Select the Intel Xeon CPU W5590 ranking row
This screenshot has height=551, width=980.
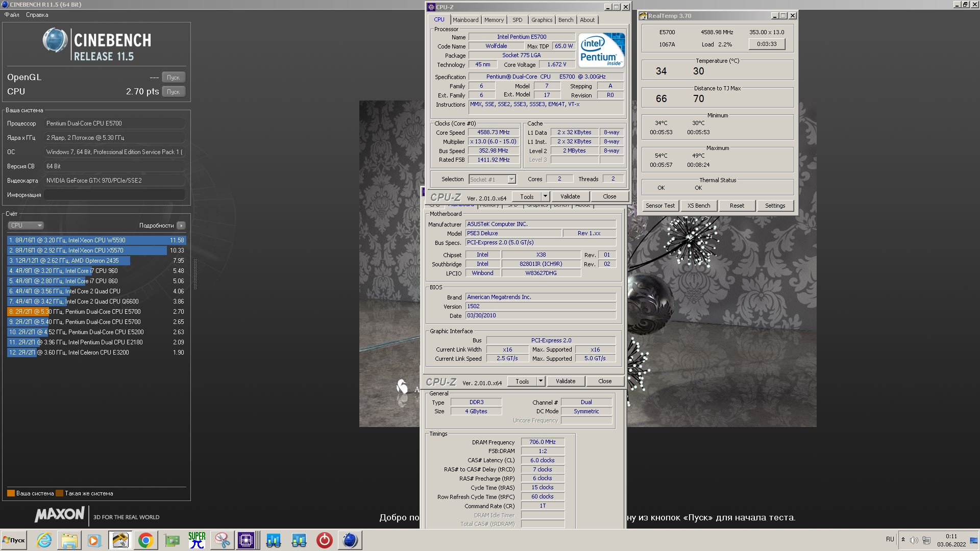pyautogui.click(x=96, y=240)
